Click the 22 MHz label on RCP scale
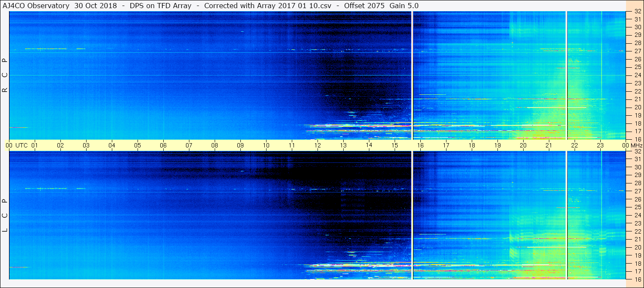This screenshot has height=288, width=644. pyautogui.click(x=638, y=91)
